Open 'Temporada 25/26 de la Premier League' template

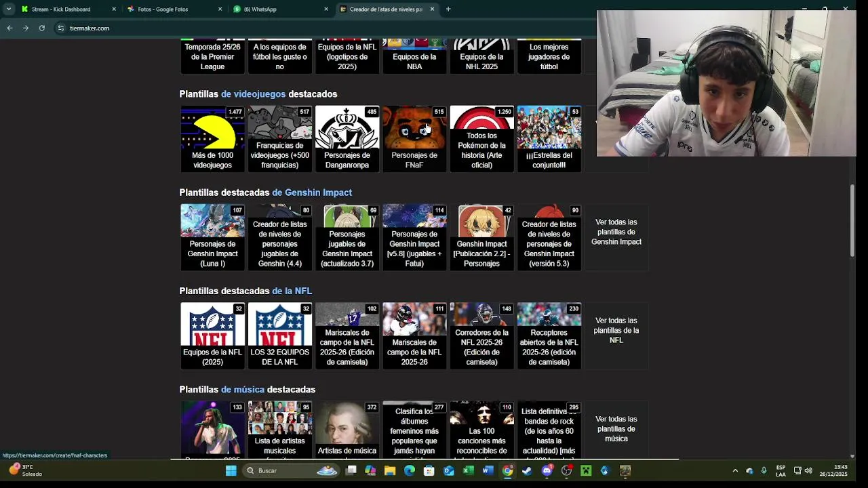tap(212, 56)
